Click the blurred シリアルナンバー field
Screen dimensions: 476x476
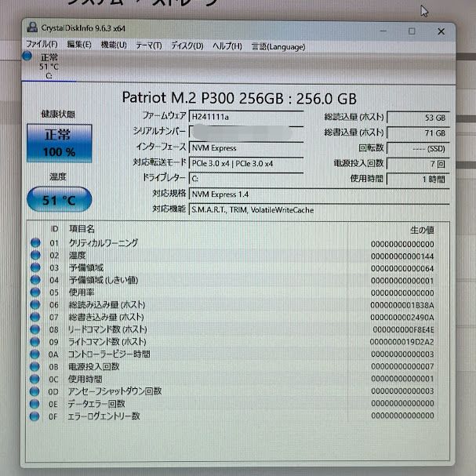tap(246, 132)
